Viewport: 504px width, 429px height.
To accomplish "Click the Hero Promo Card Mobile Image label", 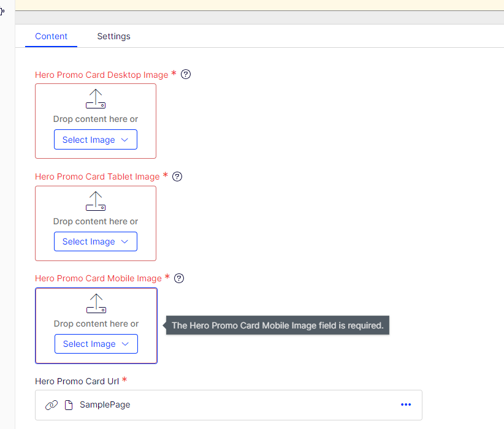I will point(98,278).
